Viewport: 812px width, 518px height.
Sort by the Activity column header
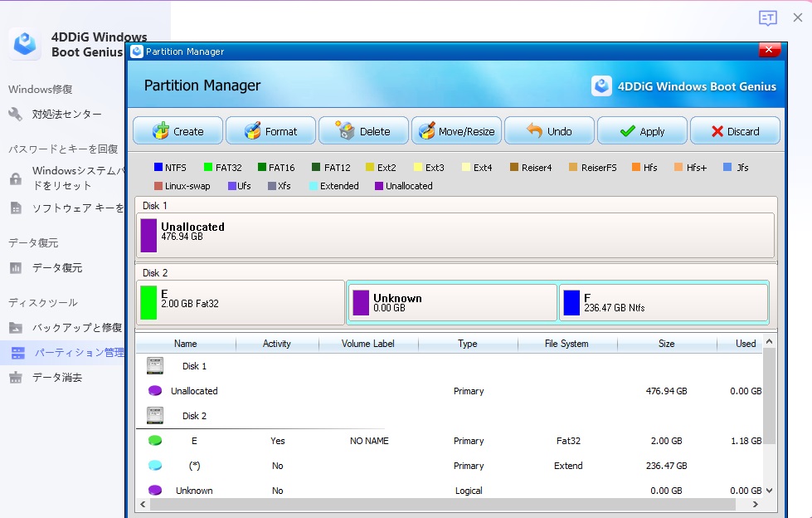coord(277,344)
